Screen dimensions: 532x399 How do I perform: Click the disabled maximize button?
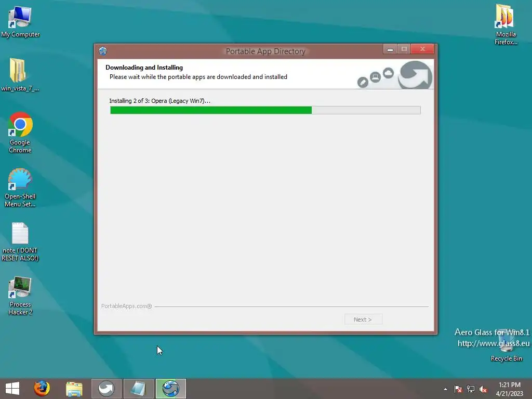tap(404, 49)
